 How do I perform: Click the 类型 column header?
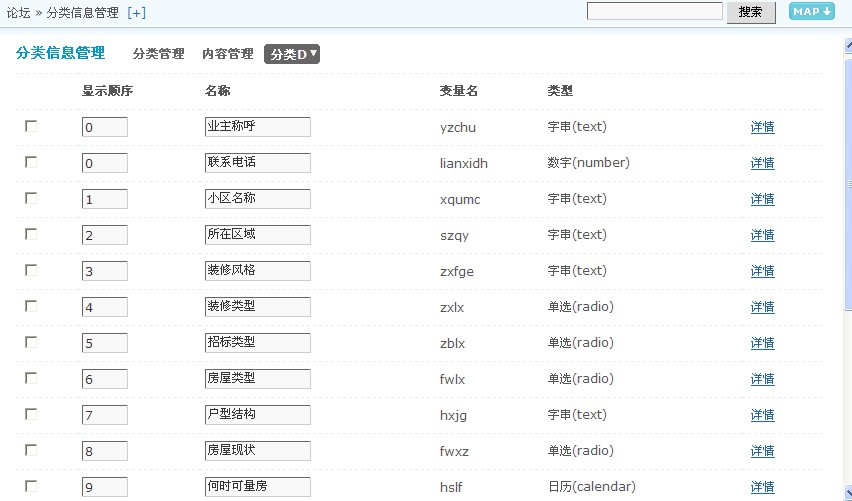560,91
